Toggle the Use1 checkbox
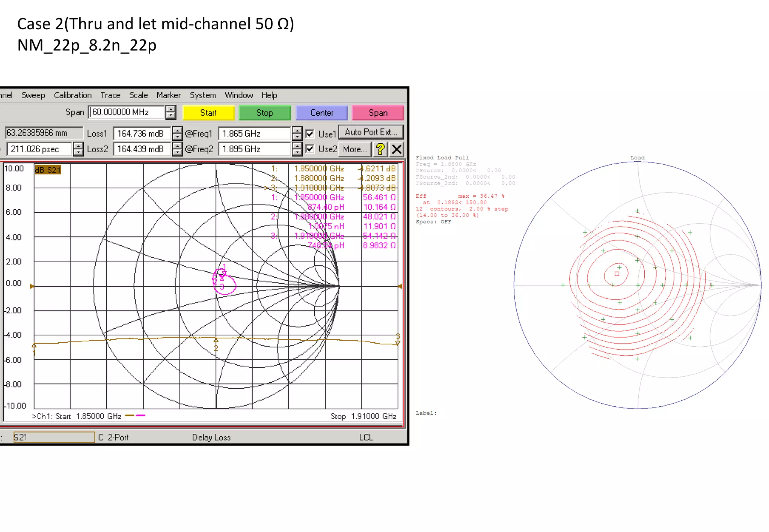Viewport: 769px width, 532px height. (310, 134)
